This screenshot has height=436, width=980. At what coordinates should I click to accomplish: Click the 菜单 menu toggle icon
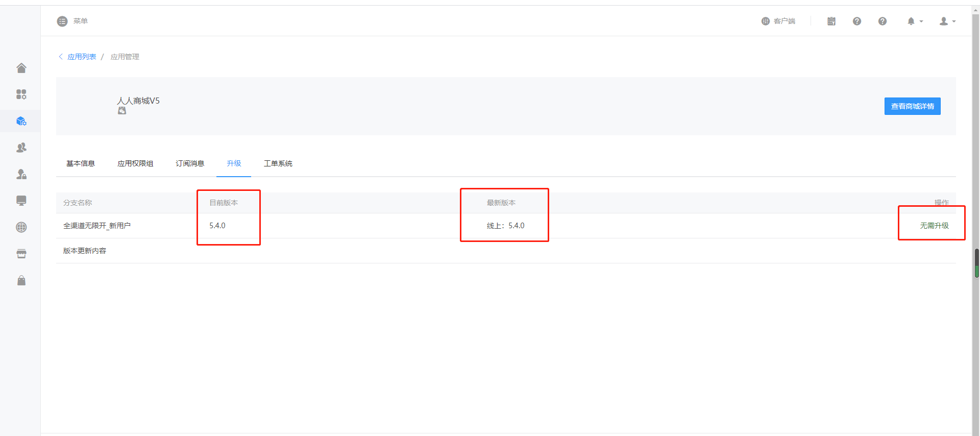tap(62, 21)
